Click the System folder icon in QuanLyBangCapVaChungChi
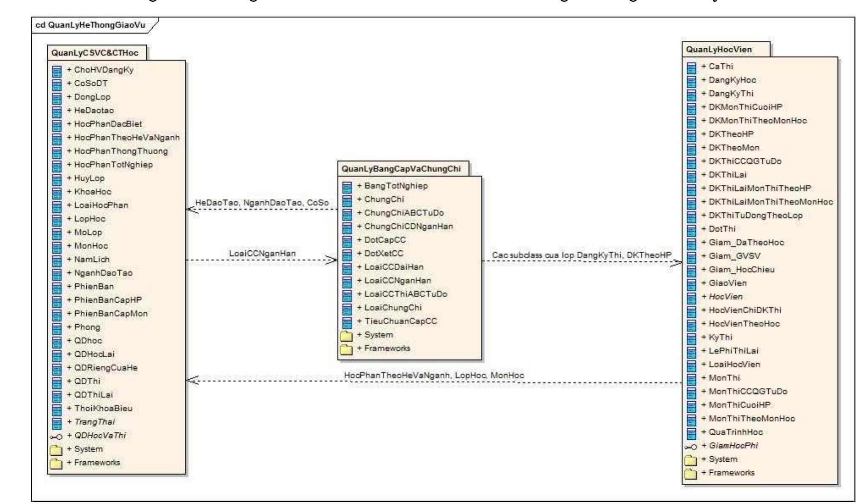Image resolution: width=866 pixels, height=504 pixels. pos(347,336)
